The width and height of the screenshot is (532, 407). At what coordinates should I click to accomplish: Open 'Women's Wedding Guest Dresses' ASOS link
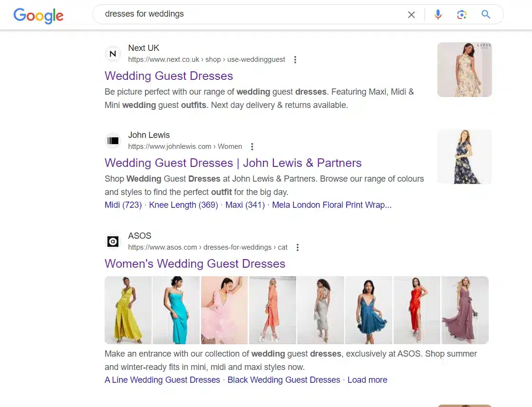tap(195, 263)
